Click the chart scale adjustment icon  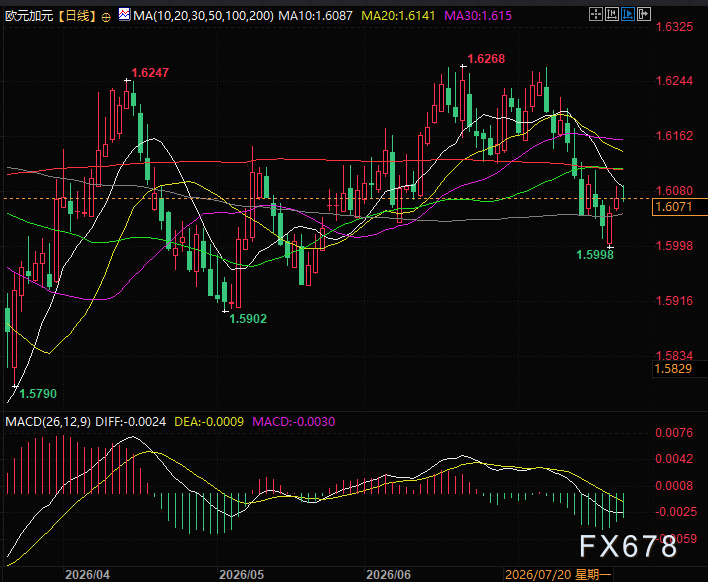(611, 14)
